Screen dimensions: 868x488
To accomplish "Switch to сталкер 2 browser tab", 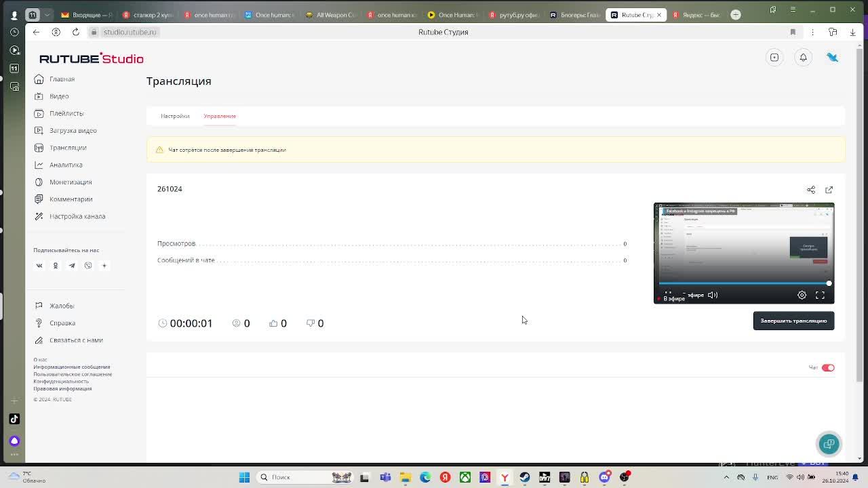I will [148, 14].
